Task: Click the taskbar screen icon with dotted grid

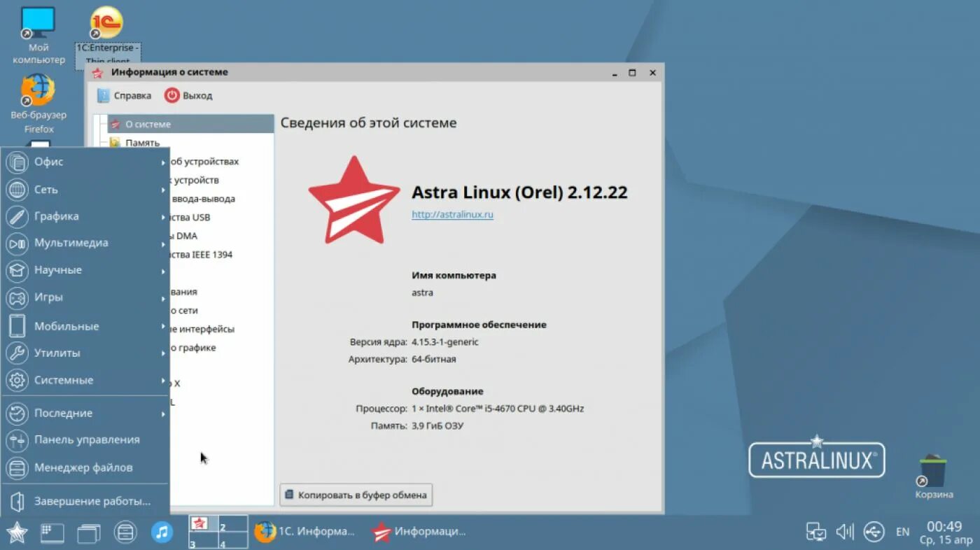Action: coord(52,533)
